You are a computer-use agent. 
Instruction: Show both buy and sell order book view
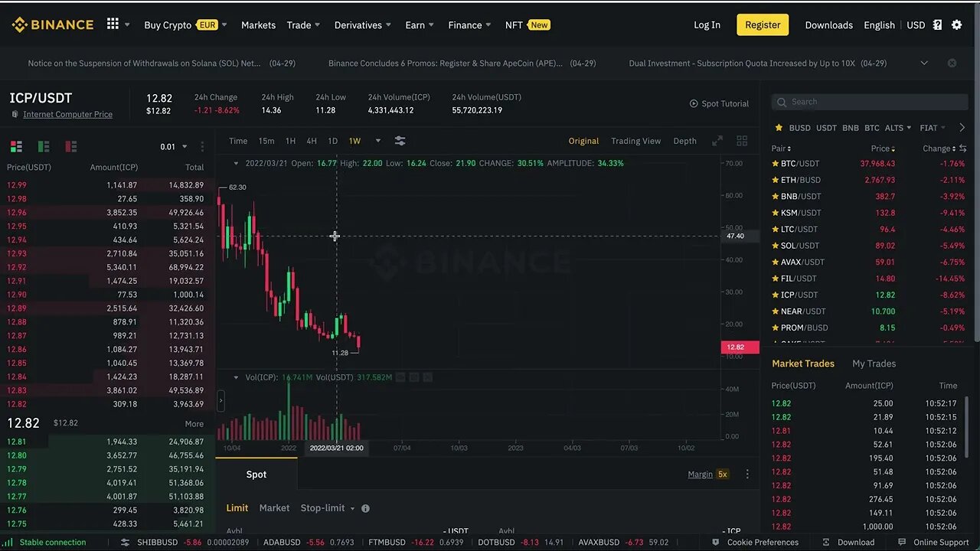click(16, 146)
